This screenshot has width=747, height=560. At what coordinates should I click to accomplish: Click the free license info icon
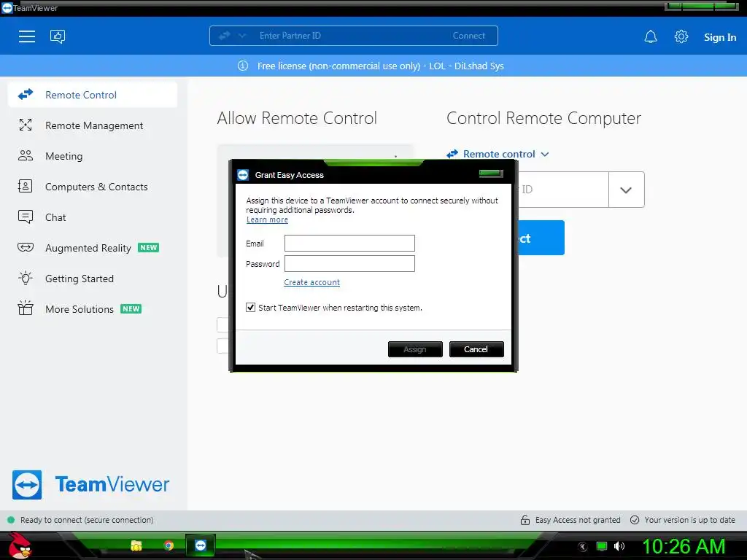click(x=243, y=66)
